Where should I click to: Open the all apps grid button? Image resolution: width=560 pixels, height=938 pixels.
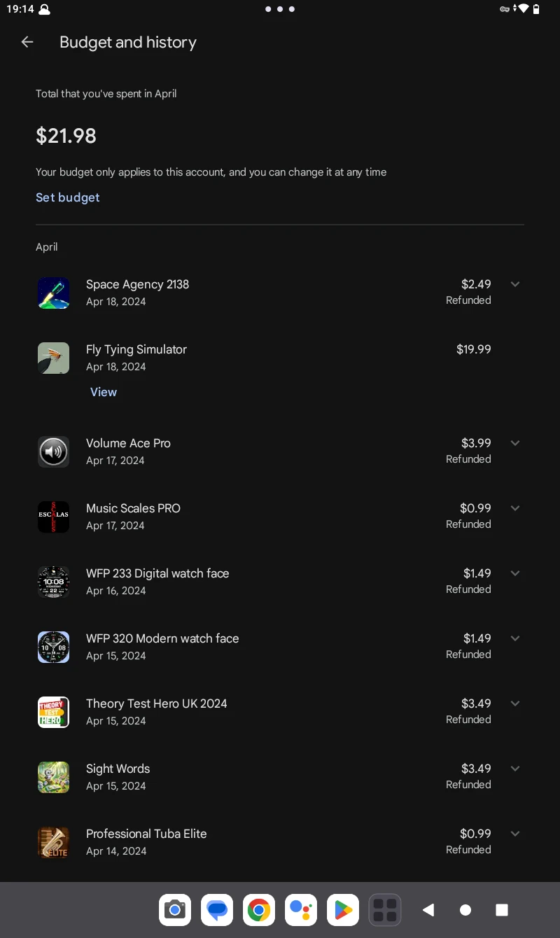(384, 910)
